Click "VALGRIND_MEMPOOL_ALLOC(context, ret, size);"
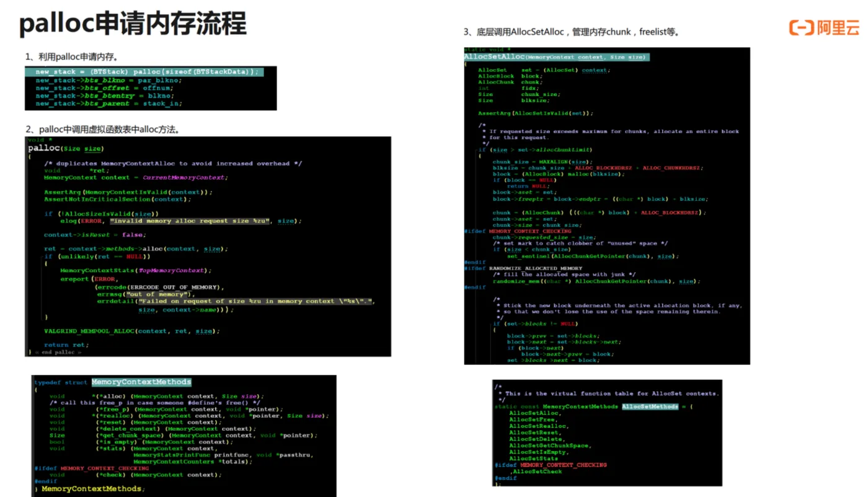The height and width of the screenshot is (497, 868). coord(132,331)
